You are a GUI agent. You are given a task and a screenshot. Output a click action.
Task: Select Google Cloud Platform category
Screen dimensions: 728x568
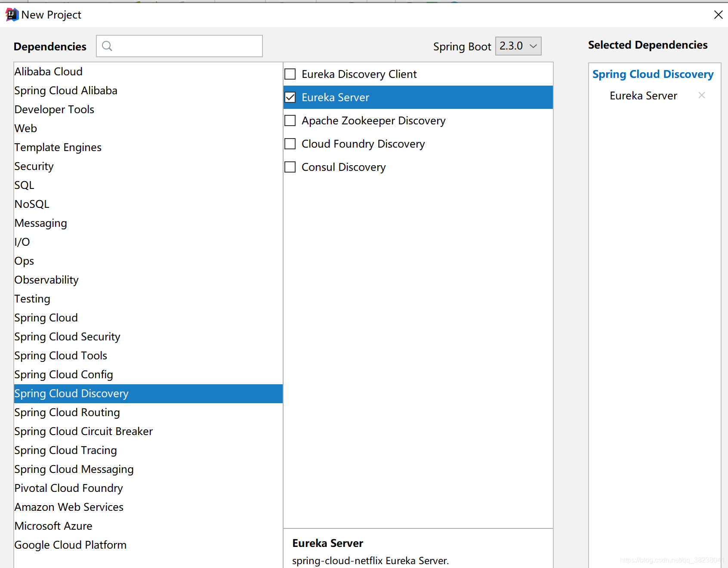point(148,545)
